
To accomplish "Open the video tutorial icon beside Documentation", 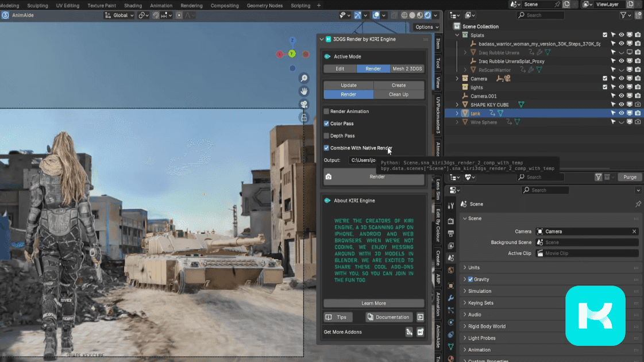I will click(x=420, y=317).
